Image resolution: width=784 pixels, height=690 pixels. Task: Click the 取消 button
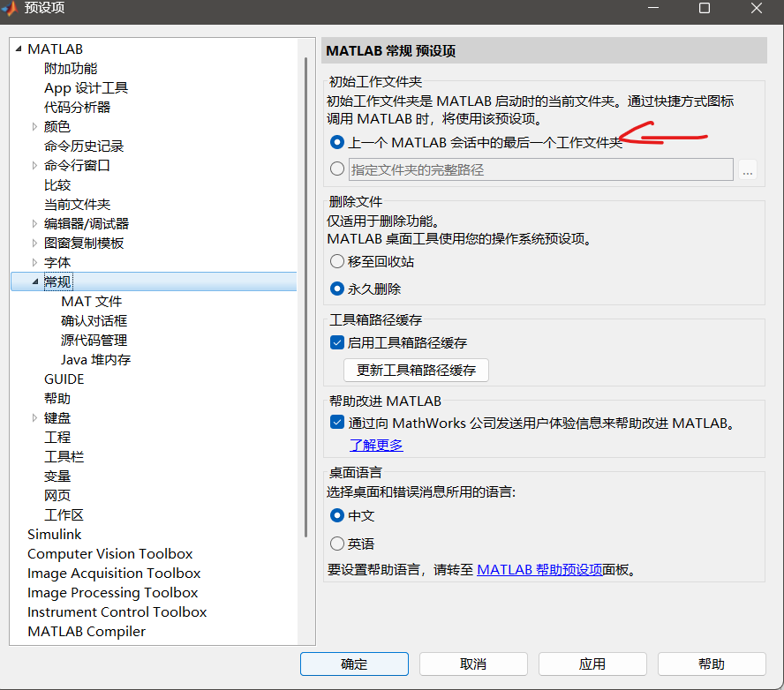473,664
